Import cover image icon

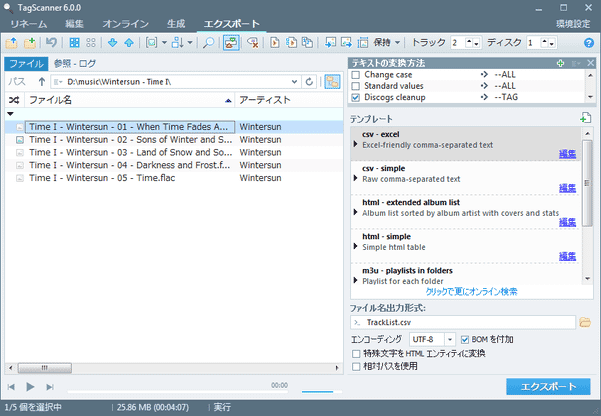click(x=330, y=43)
